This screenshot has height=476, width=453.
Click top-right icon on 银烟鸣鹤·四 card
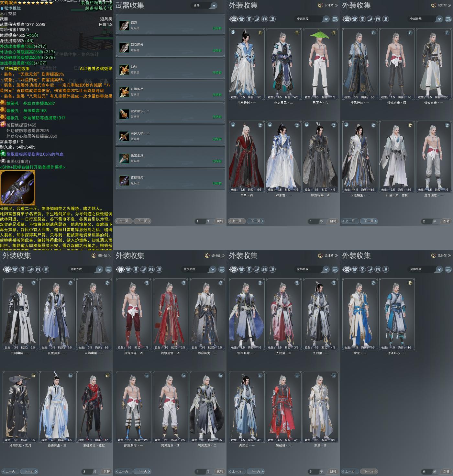(334, 125)
